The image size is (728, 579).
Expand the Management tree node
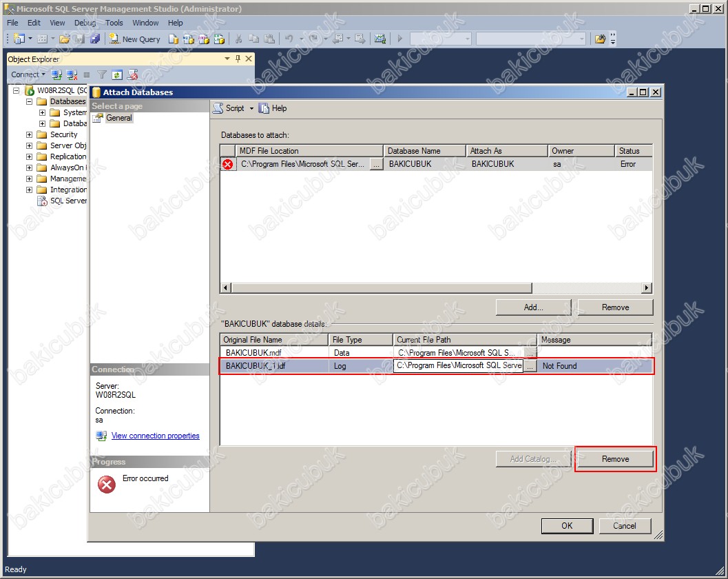29,179
